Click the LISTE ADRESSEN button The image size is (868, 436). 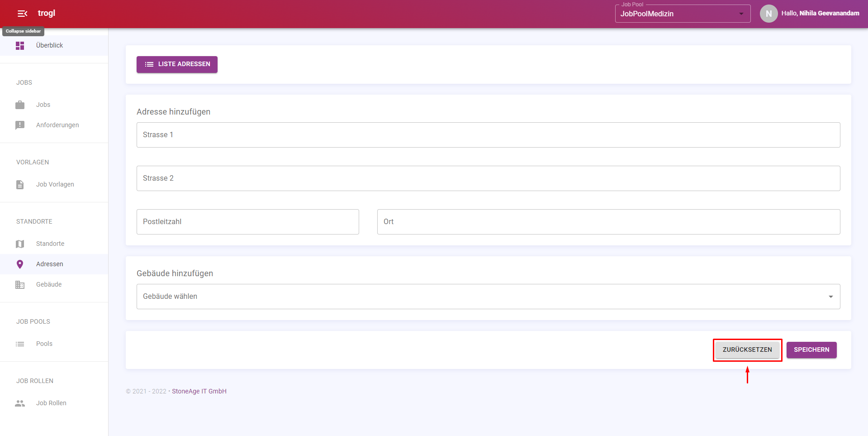[177, 64]
